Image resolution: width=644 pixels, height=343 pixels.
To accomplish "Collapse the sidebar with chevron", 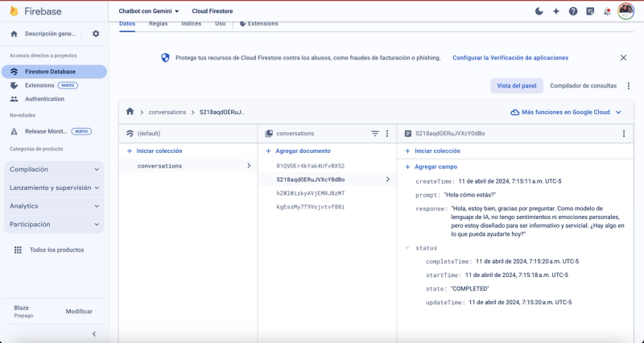I will click(94, 334).
